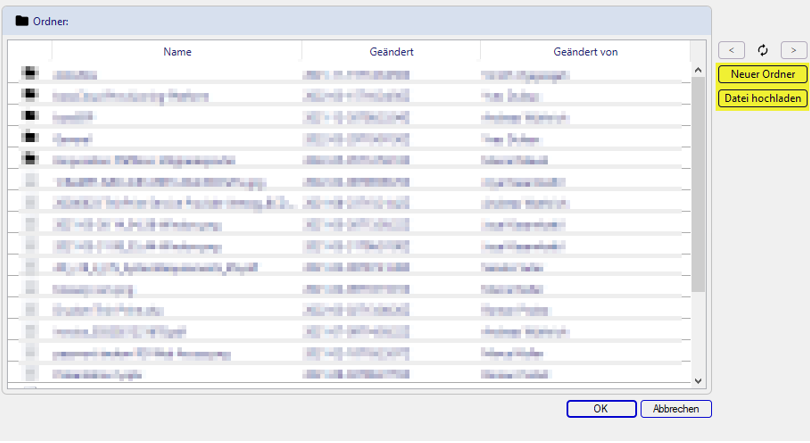This screenshot has width=810, height=443.
Task: Click the refresh icon between navigation arrows
Action: (x=763, y=50)
